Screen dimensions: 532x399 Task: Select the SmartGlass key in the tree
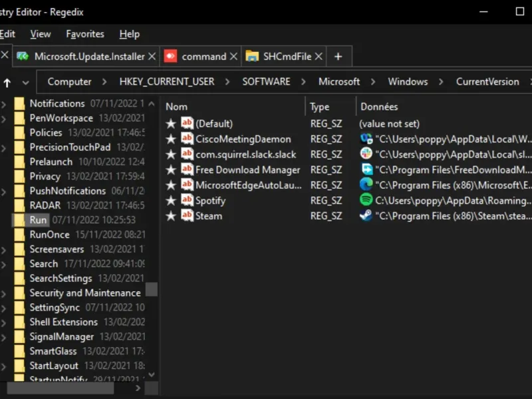53,351
